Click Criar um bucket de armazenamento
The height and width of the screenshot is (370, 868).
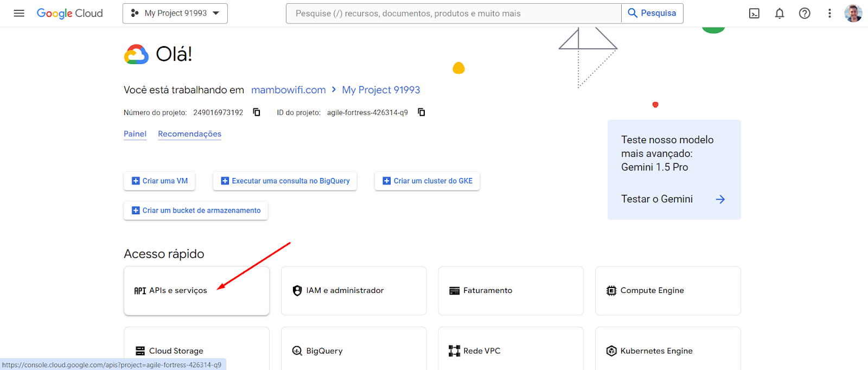(x=196, y=210)
